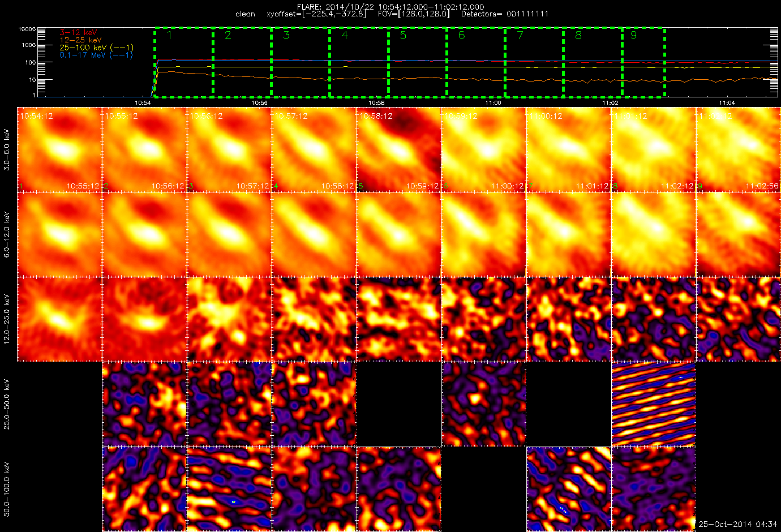Open 6.0-12.0 keV image for interval 4
The width and height of the screenshot is (781, 532).
pyautogui.click(x=314, y=234)
